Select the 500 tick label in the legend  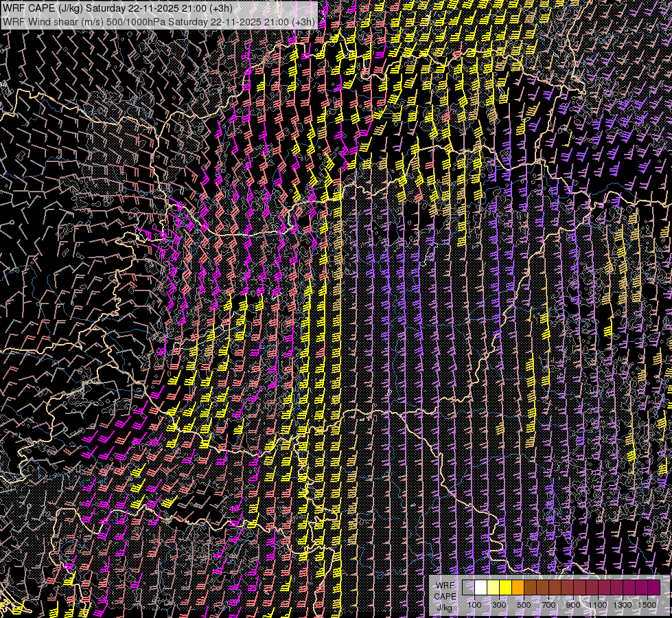tap(524, 605)
